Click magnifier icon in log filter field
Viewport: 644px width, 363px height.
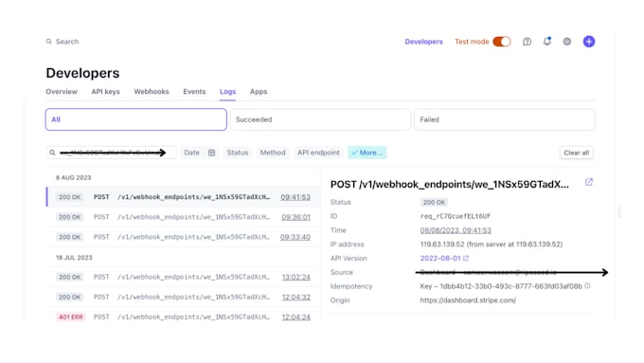pyautogui.click(x=53, y=153)
